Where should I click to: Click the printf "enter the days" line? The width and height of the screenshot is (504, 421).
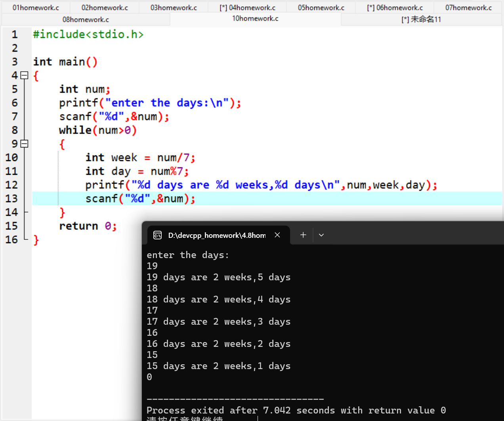pos(150,103)
